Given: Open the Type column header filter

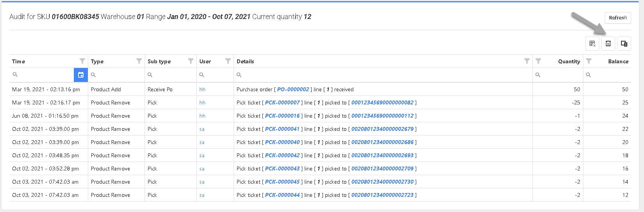Looking at the screenshot, I should [x=139, y=61].
